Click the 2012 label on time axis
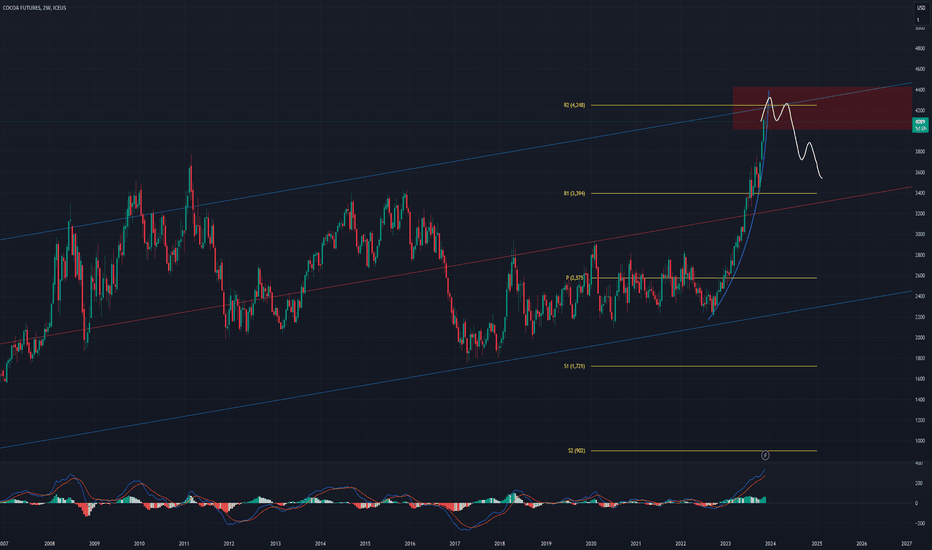932x550 pixels. (x=229, y=543)
